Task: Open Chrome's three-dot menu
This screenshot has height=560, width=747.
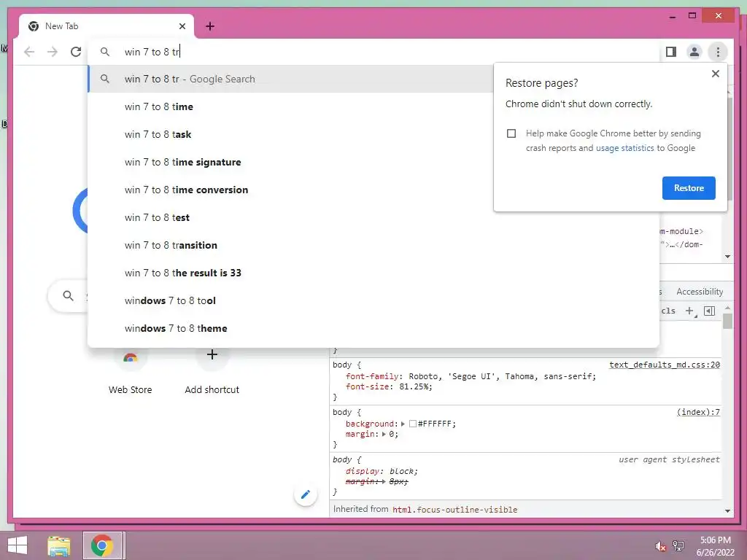Action: pyautogui.click(x=718, y=52)
